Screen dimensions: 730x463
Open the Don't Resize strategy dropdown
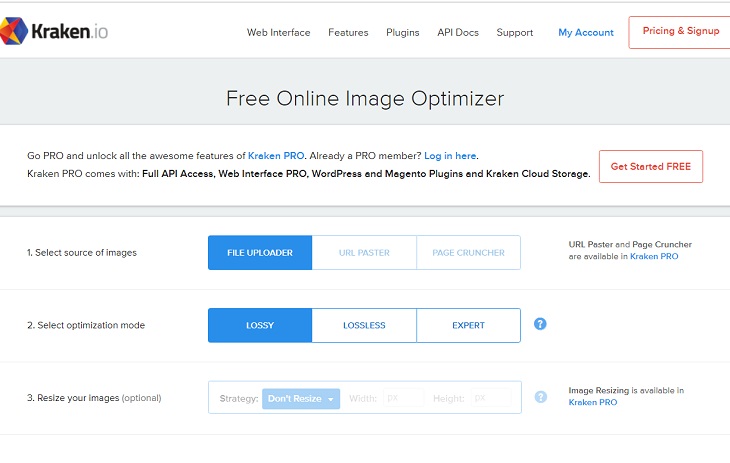click(x=300, y=398)
